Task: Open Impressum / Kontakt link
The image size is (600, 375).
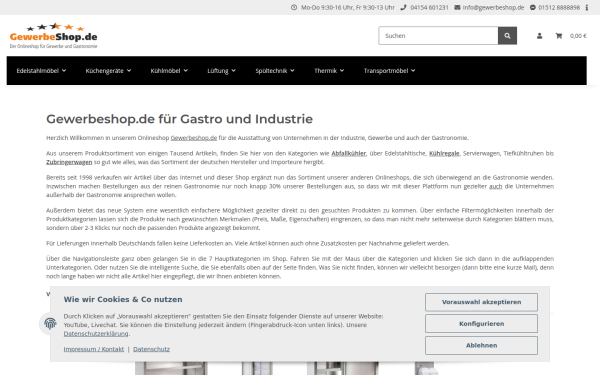Action: point(94,349)
